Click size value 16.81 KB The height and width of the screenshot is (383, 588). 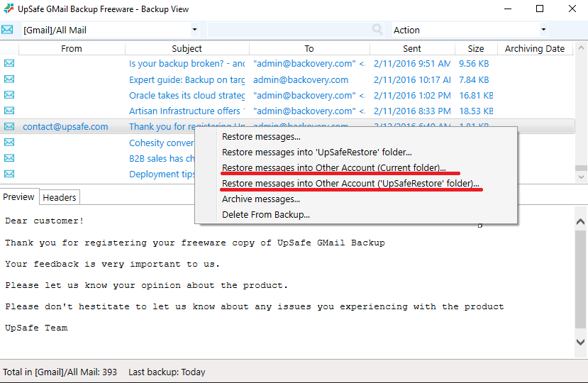coord(476,95)
